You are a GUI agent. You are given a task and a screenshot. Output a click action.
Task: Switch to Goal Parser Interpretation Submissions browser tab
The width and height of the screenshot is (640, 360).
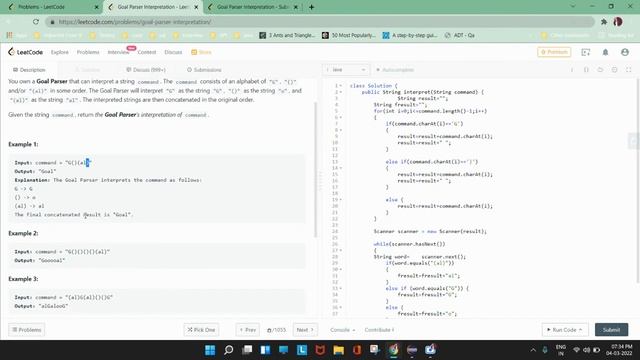pos(253,7)
